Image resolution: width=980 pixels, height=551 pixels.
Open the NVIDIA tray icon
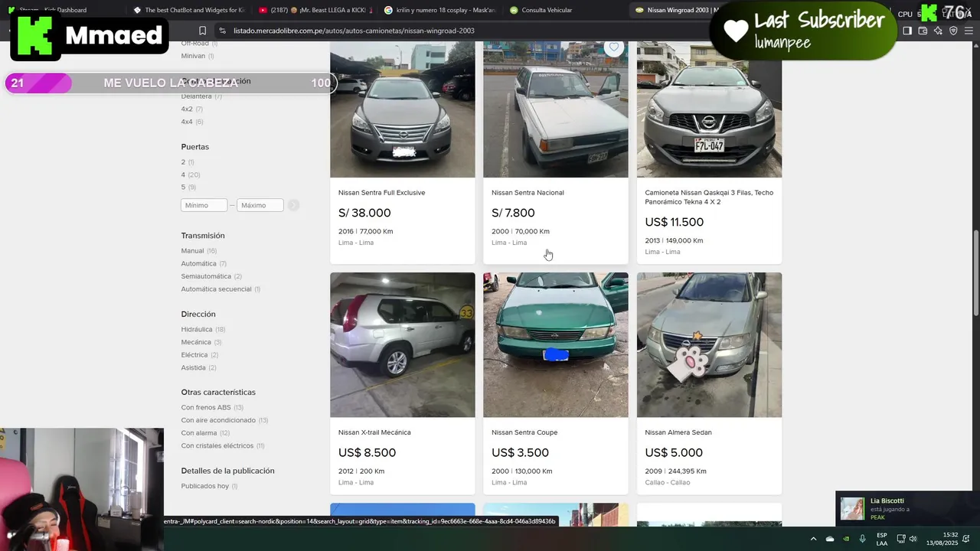tap(846, 539)
